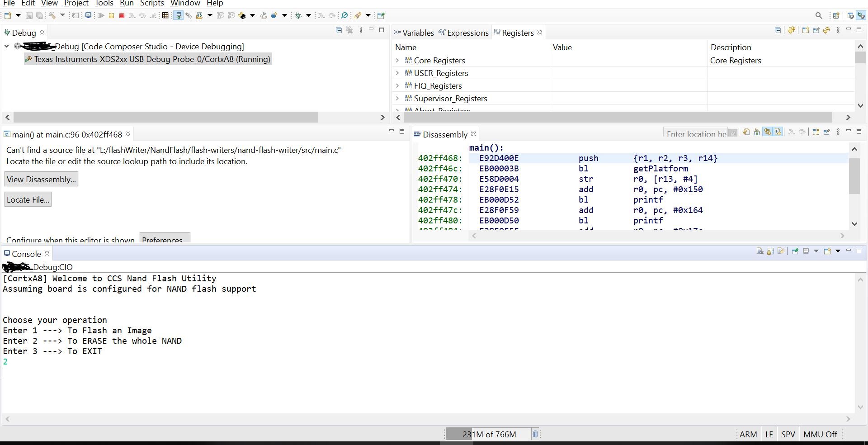The width and height of the screenshot is (868, 445).
Task: Suspend the running target with the pause icon
Action: (112, 15)
